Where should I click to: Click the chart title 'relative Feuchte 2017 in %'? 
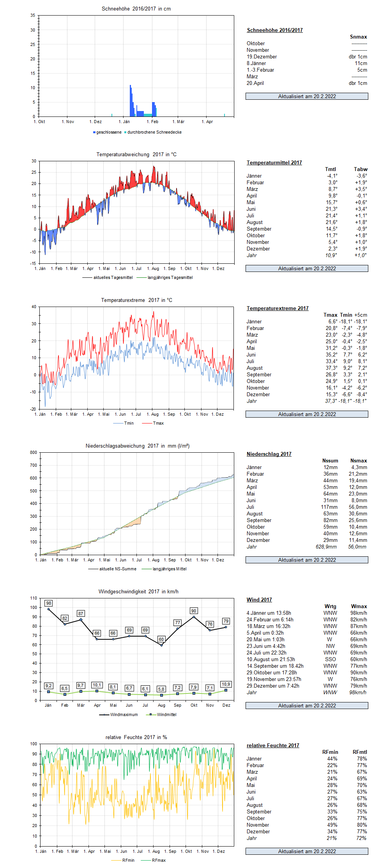point(136,737)
